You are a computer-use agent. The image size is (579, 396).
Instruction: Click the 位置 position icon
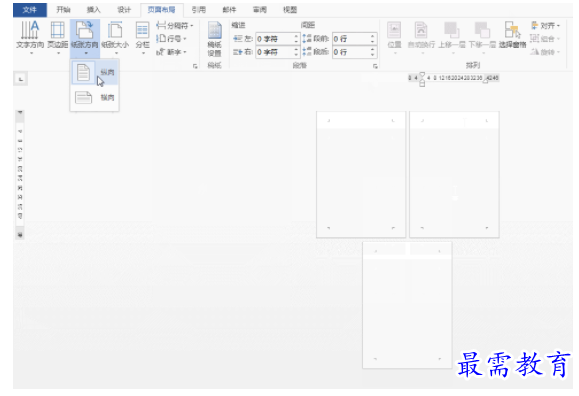click(394, 30)
